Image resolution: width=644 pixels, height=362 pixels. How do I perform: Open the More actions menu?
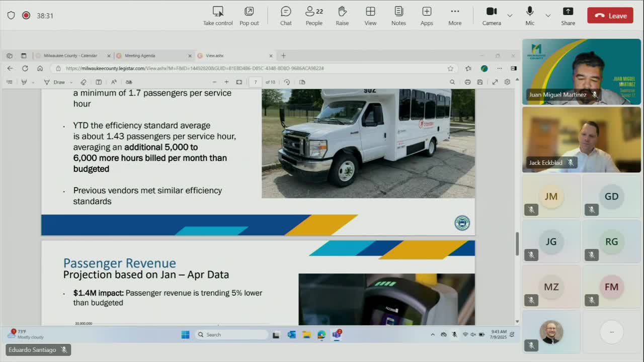pyautogui.click(x=455, y=16)
